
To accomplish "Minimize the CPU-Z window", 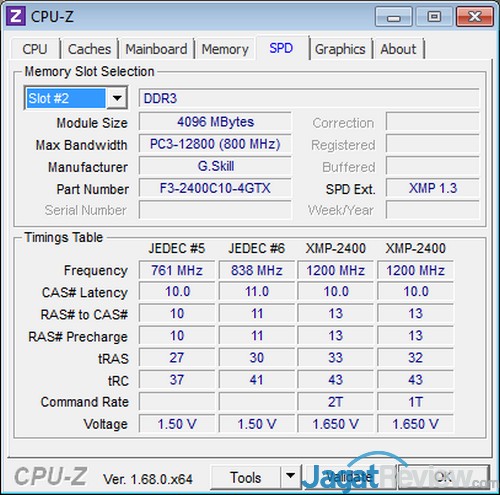I will (x=394, y=17).
